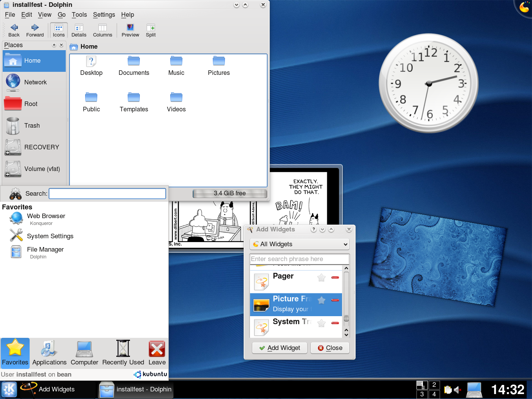Image resolution: width=532 pixels, height=399 pixels.
Task: Open System Settings from Favorites
Action: (50, 236)
